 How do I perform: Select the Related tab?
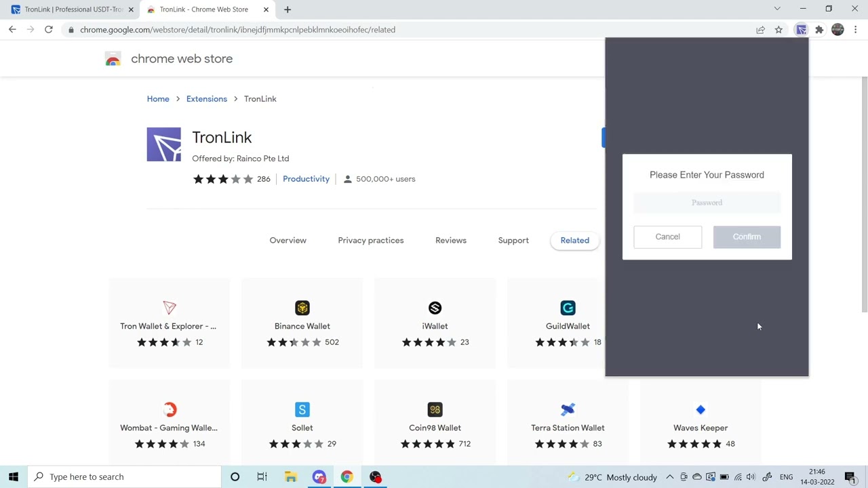click(x=575, y=240)
